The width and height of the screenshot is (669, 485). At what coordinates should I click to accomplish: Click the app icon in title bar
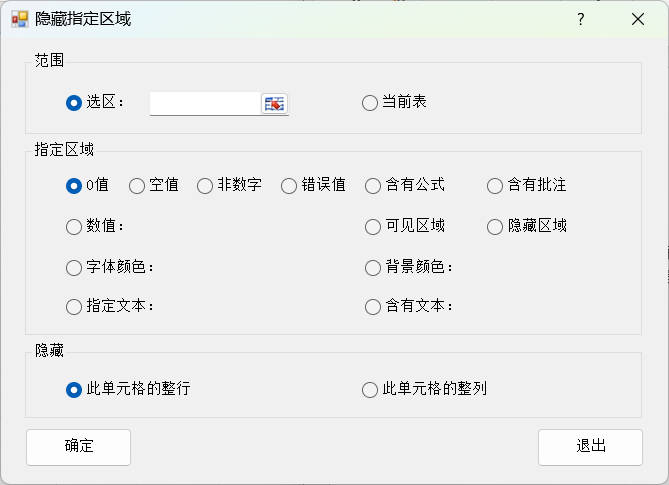(20, 19)
